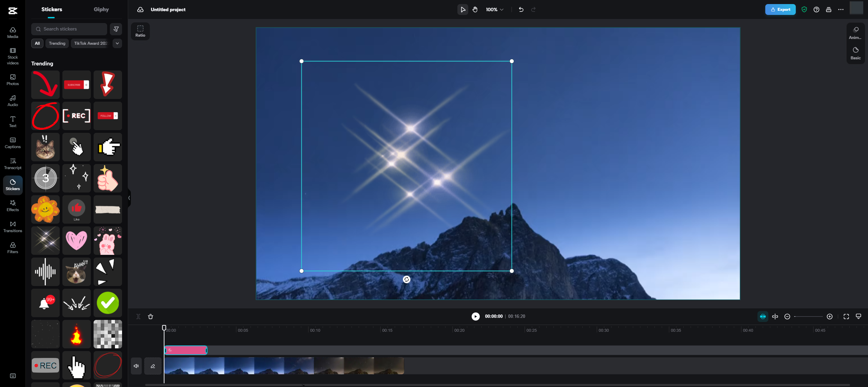Select the All sticker category chip
The height and width of the screenshot is (387, 868).
[x=37, y=43]
